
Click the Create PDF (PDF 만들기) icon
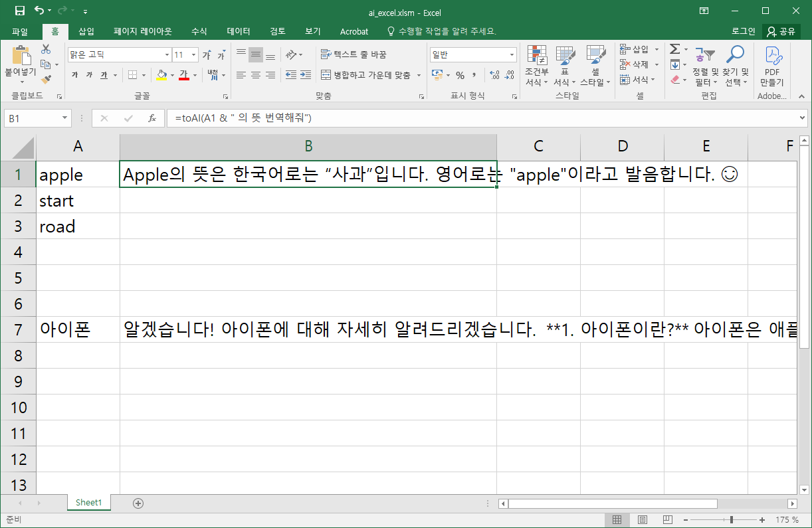point(771,66)
